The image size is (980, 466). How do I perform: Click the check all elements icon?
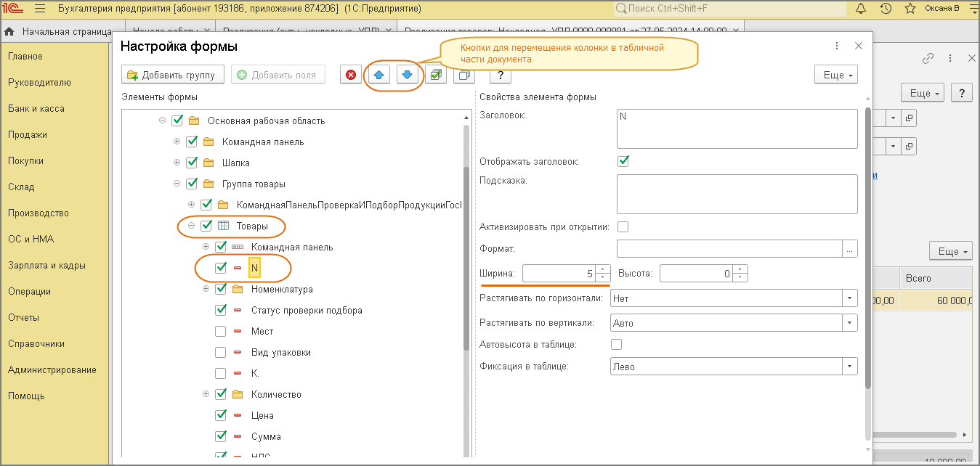436,75
